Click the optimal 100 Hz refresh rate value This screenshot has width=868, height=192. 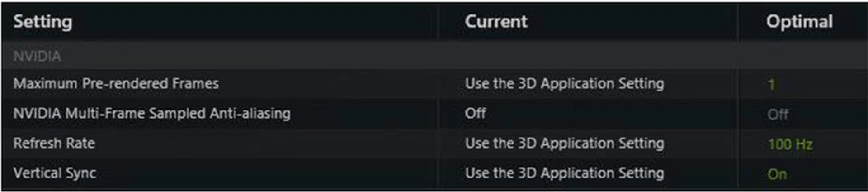790,144
